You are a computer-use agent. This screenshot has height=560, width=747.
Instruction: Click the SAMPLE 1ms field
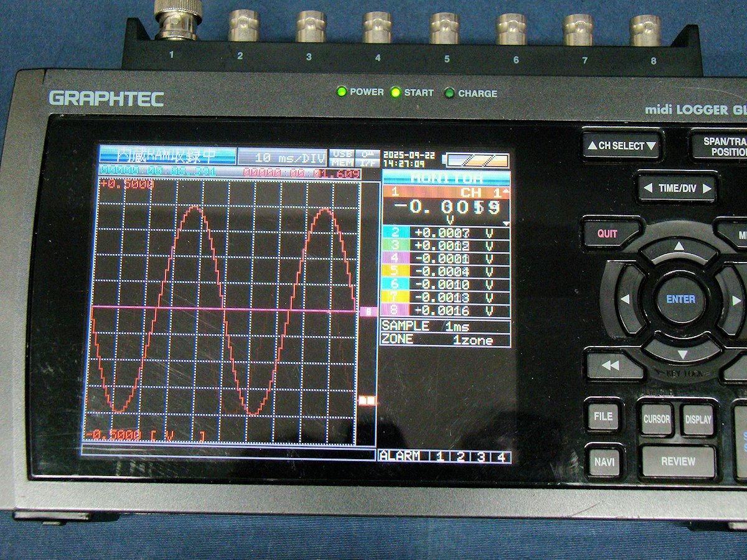[446, 327]
